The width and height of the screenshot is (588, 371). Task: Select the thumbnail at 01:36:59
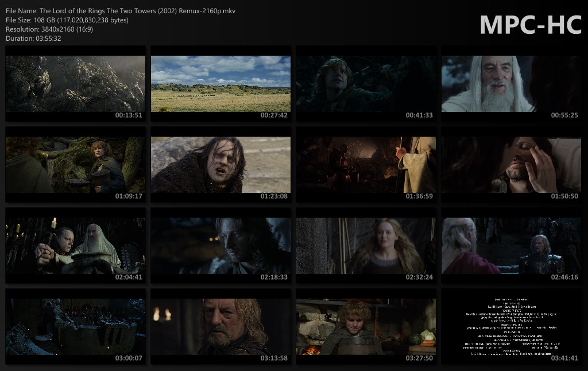(366, 165)
